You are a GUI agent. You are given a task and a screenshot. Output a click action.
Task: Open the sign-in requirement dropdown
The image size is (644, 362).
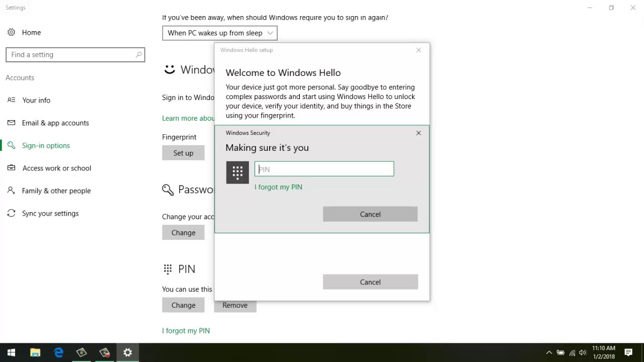point(220,33)
